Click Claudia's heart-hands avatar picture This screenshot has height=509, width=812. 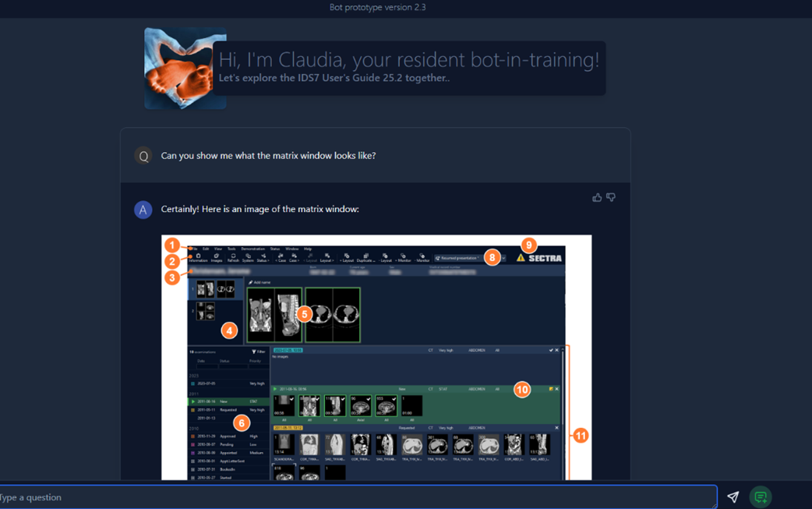[185, 69]
